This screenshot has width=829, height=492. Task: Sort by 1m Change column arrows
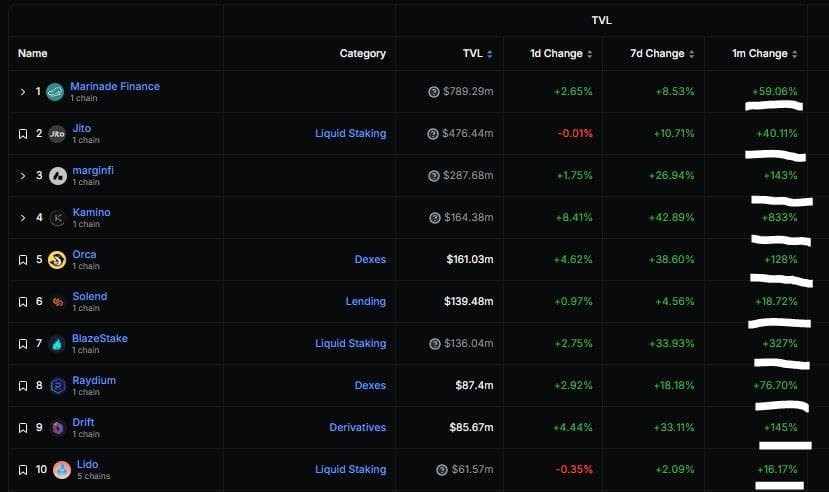795,54
